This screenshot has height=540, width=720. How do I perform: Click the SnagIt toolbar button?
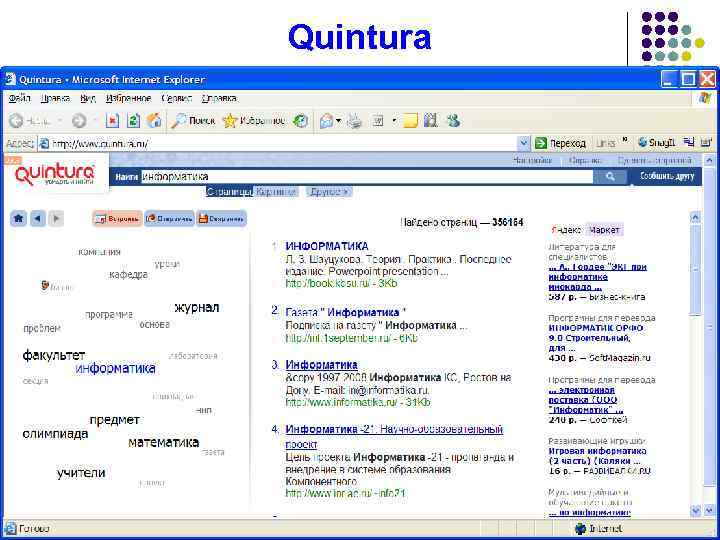[x=656, y=143]
